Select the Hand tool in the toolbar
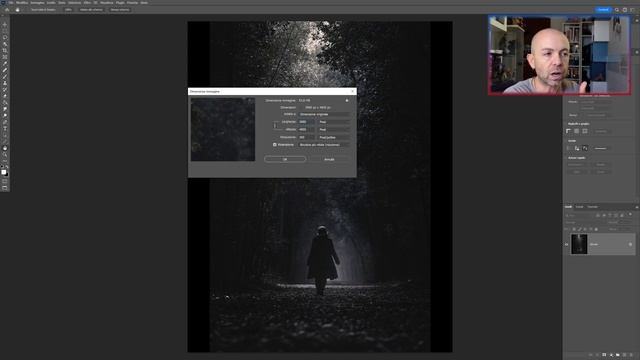 point(5,148)
